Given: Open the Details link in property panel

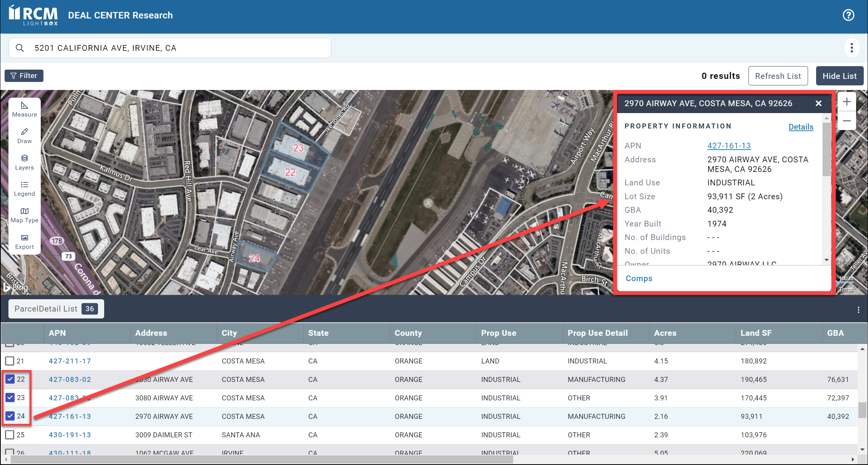Looking at the screenshot, I should 801,127.
